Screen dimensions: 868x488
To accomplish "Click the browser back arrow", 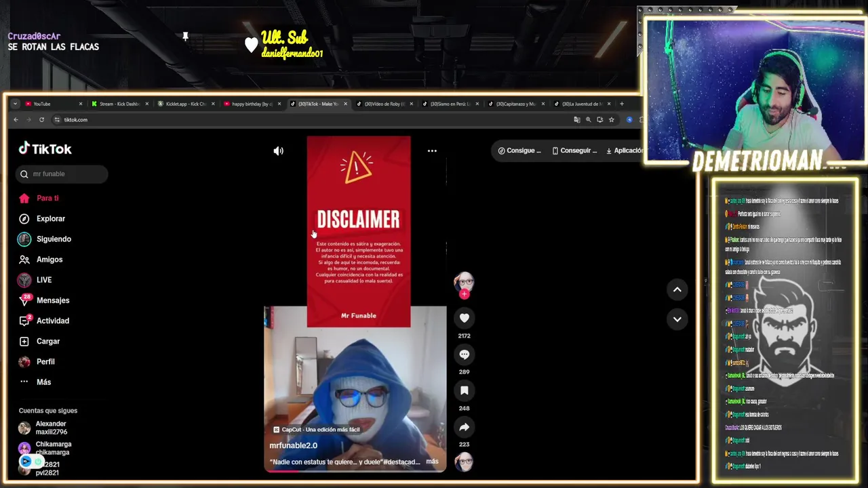I will point(16,120).
